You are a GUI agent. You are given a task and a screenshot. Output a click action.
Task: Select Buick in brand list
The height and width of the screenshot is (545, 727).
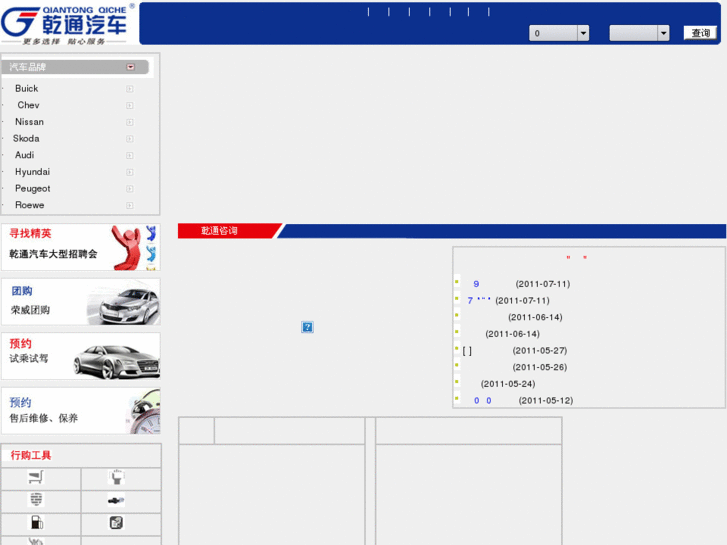pyautogui.click(x=26, y=88)
